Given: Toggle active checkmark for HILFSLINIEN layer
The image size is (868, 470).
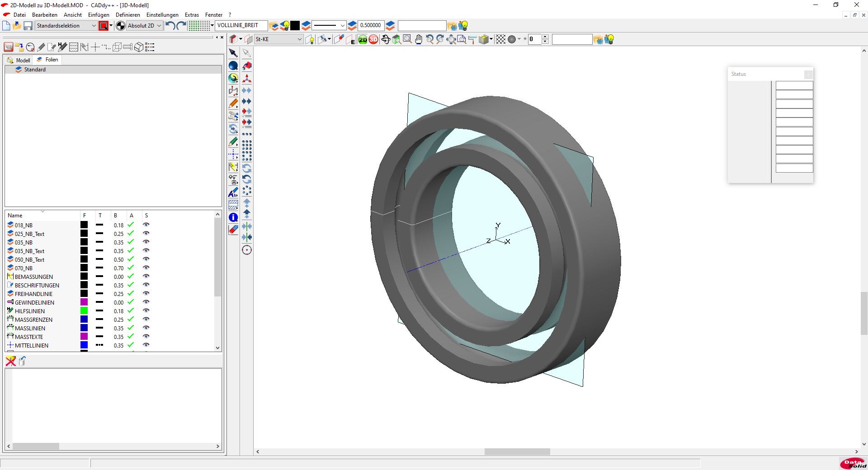Looking at the screenshot, I should pos(131,311).
